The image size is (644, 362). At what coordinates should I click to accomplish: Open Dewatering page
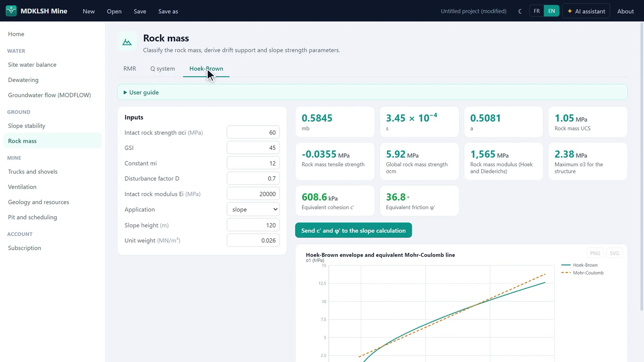click(x=52, y=80)
